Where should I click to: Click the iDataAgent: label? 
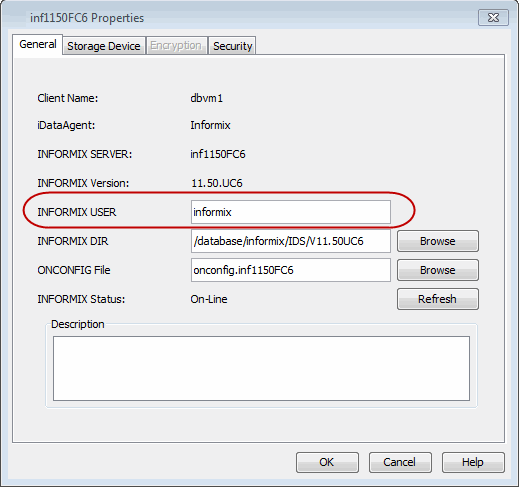pyautogui.click(x=66, y=125)
